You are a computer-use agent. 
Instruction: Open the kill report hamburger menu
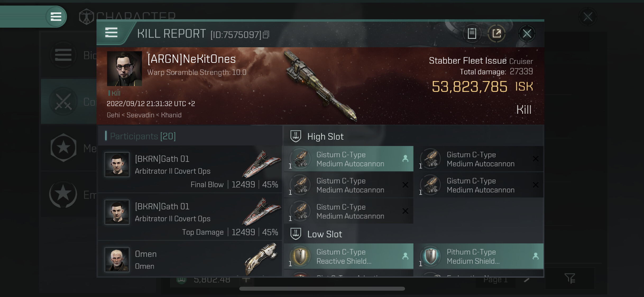click(111, 33)
